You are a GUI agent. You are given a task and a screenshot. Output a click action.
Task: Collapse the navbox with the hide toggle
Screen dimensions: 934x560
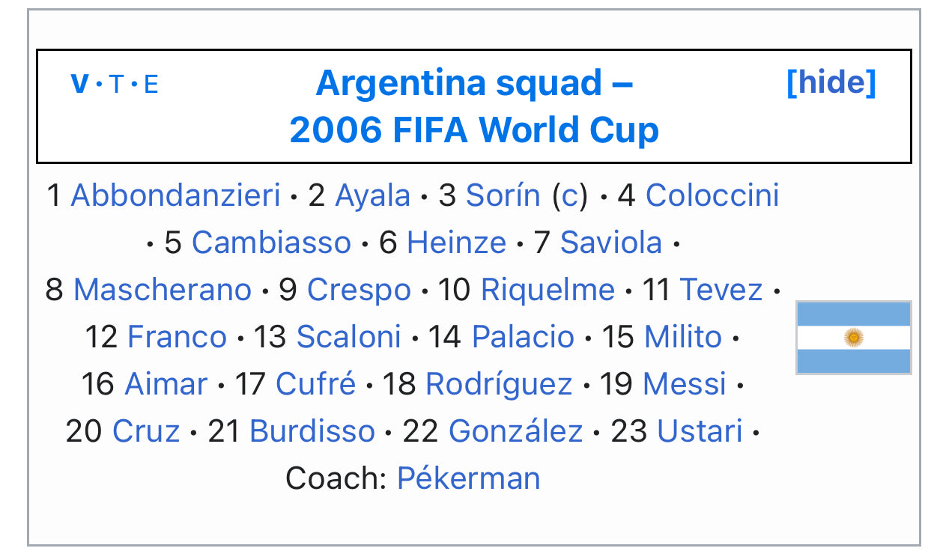[x=831, y=82]
